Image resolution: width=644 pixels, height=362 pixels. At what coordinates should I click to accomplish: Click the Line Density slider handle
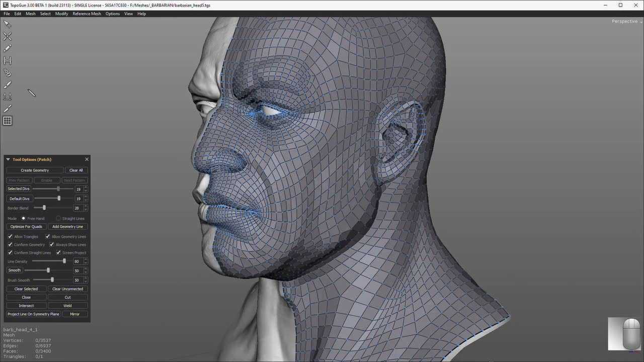(x=64, y=261)
